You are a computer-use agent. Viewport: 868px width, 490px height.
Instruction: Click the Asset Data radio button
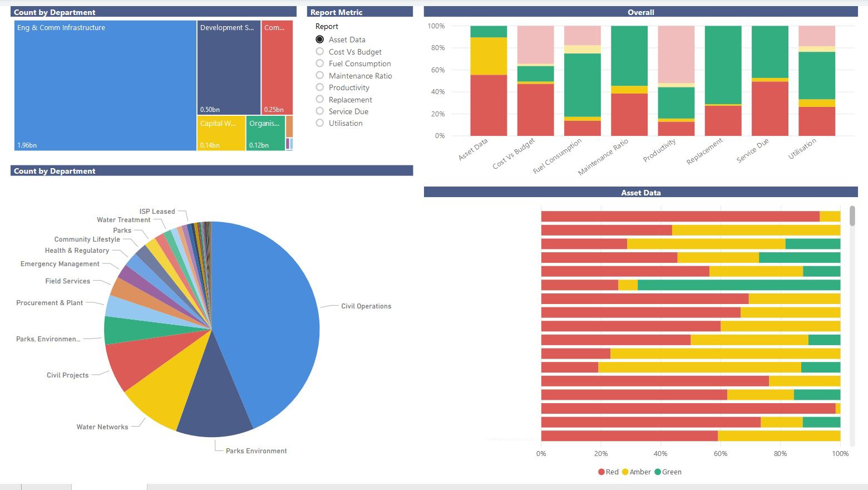coord(320,40)
